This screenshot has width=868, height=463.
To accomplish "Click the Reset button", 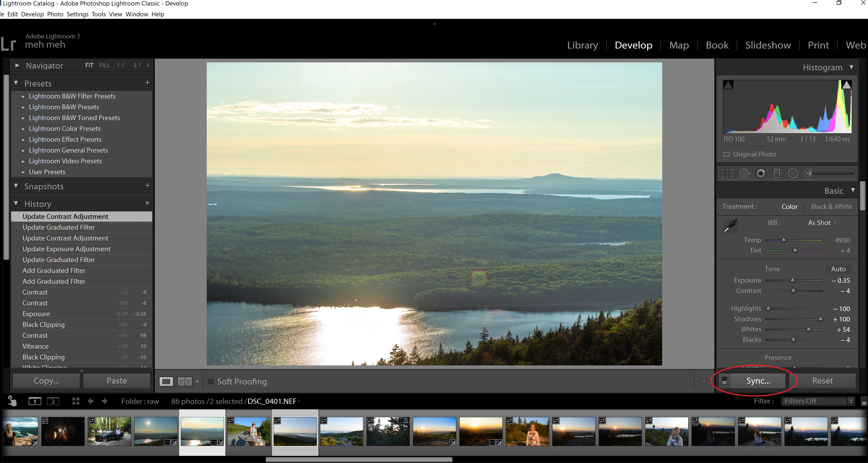I will click(822, 381).
